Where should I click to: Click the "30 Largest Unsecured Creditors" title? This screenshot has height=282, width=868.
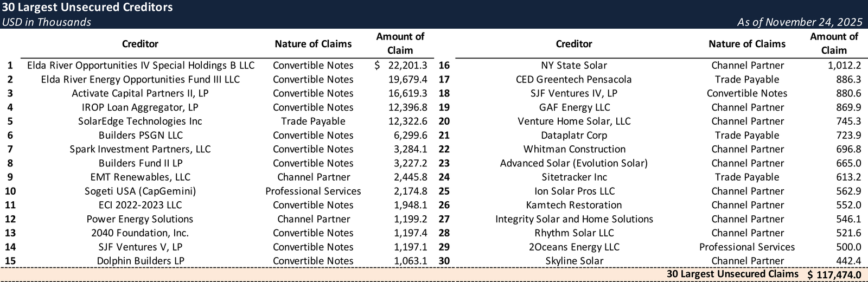(87, 8)
